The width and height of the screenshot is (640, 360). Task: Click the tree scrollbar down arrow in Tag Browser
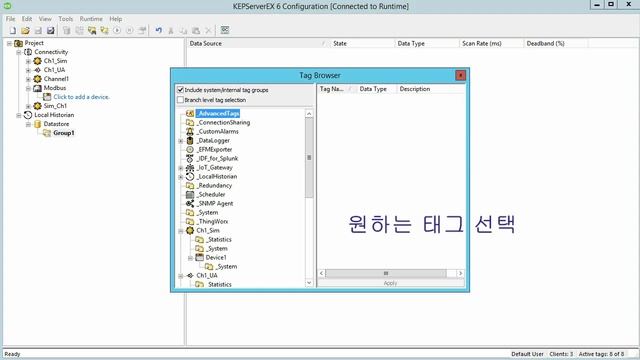309,282
